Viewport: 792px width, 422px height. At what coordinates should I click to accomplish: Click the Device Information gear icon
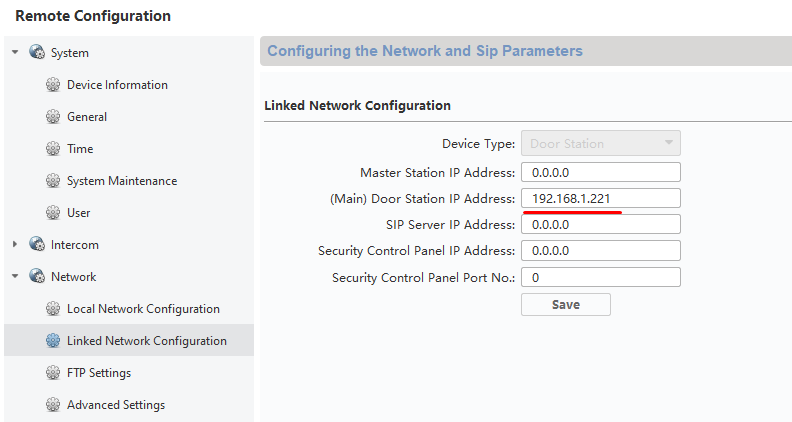(x=53, y=84)
